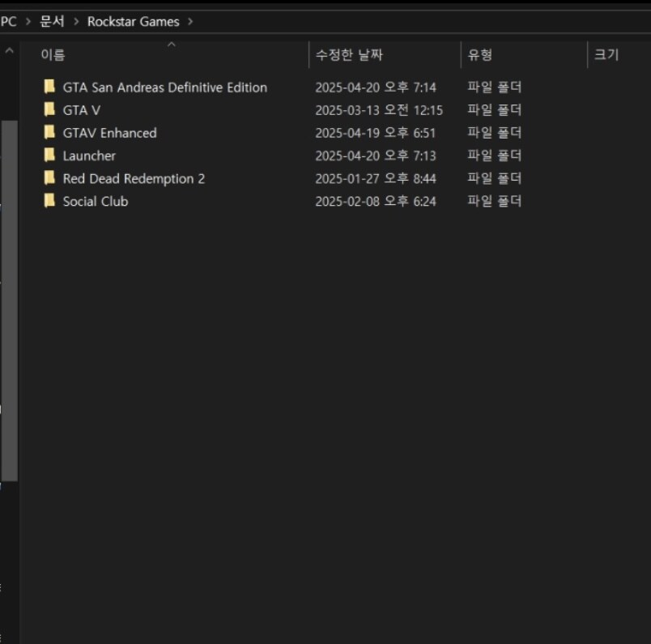Click the chevron between PC and 문서
This screenshot has height=644, width=651.
coord(28,22)
